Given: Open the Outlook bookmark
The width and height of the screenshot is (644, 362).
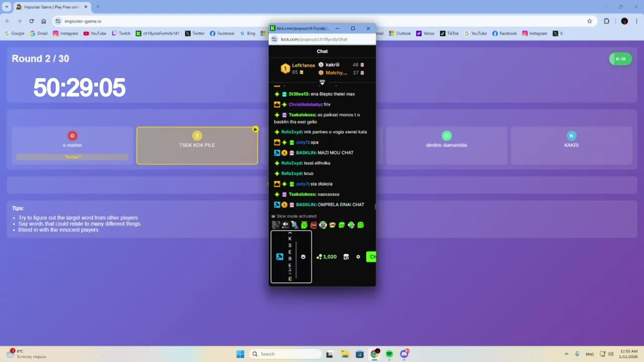Looking at the screenshot, I should click(400, 33).
